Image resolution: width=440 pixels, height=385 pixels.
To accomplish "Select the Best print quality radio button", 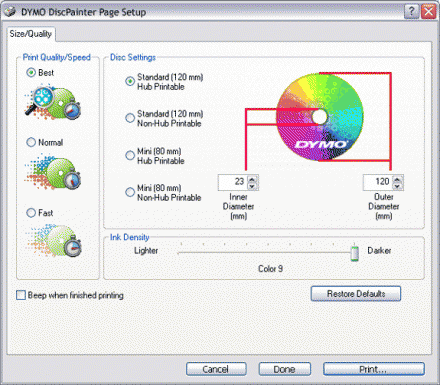I will pyautogui.click(x=31, y=73).
